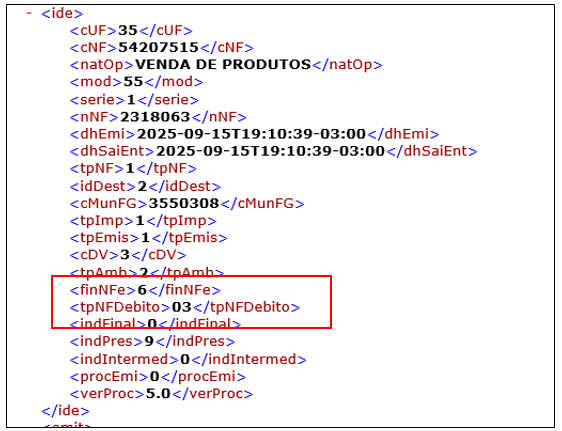Screen dimensions: 562x431
Task: Click the cMunFG code 3550308
Action: (184, 203)
